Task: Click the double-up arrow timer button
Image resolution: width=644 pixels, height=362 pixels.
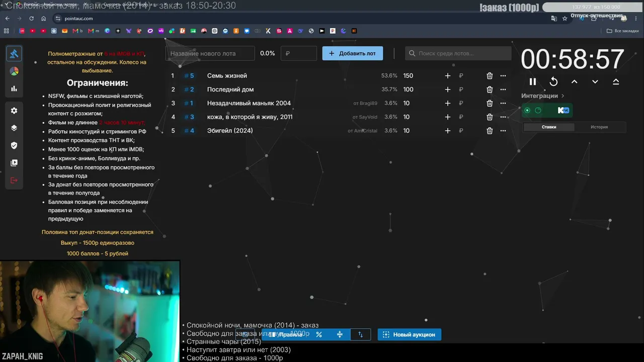Action: coord(616,81)
